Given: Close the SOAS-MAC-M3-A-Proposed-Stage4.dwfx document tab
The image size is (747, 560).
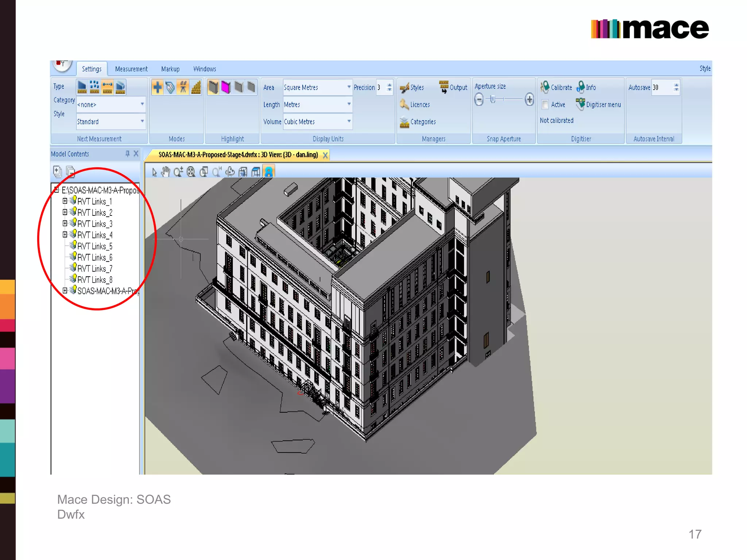Looking at the screenshot, I should (x=325, y=155).
